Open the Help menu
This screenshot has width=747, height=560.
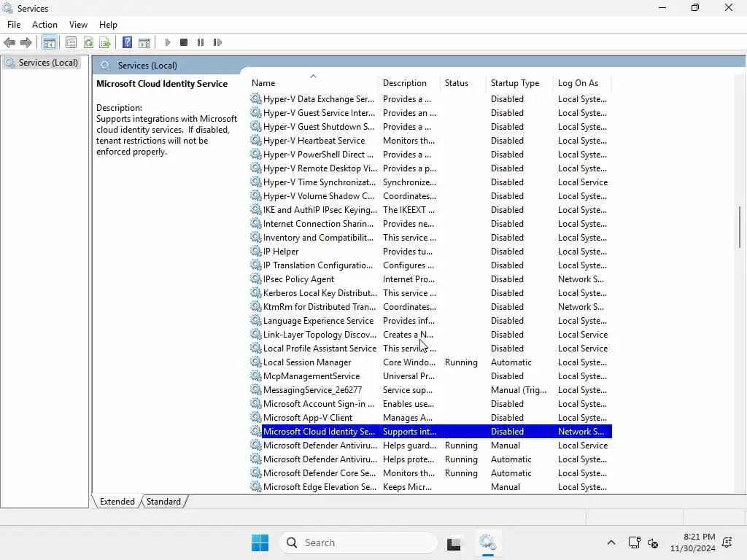(108, 25)
